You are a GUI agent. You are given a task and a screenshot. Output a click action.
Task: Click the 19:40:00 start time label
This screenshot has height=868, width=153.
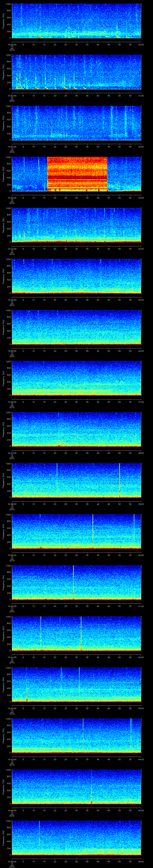[x=12, y=606]
